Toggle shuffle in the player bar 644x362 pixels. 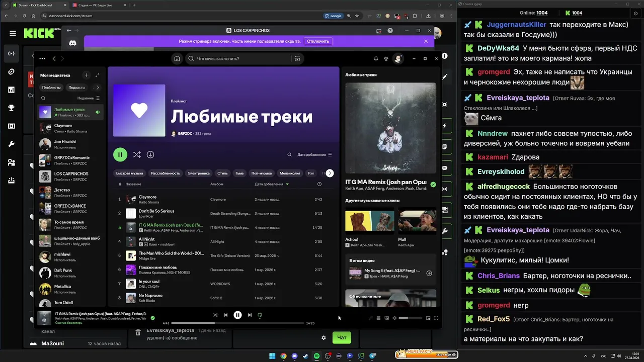tap(215, 315)
